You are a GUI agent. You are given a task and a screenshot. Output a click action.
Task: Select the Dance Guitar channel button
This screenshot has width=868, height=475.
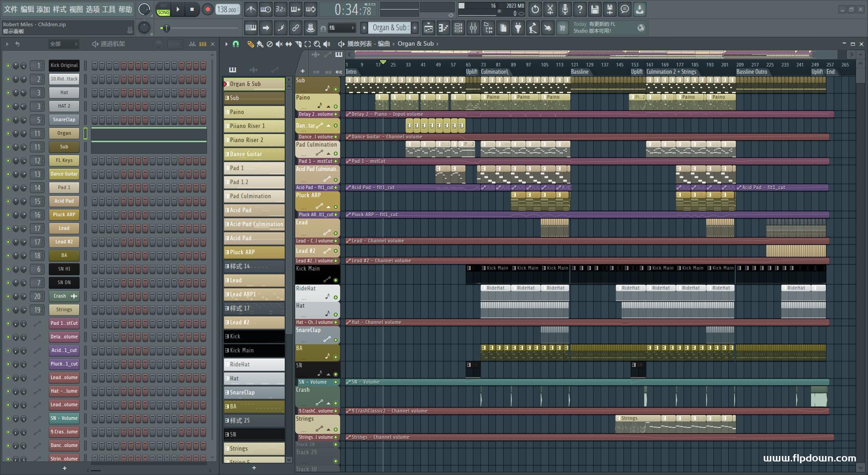tap(64, 174)
